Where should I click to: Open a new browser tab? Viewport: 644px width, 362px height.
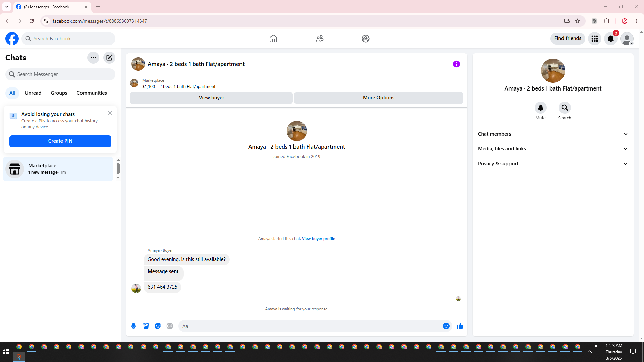click(x=98, y=7)
